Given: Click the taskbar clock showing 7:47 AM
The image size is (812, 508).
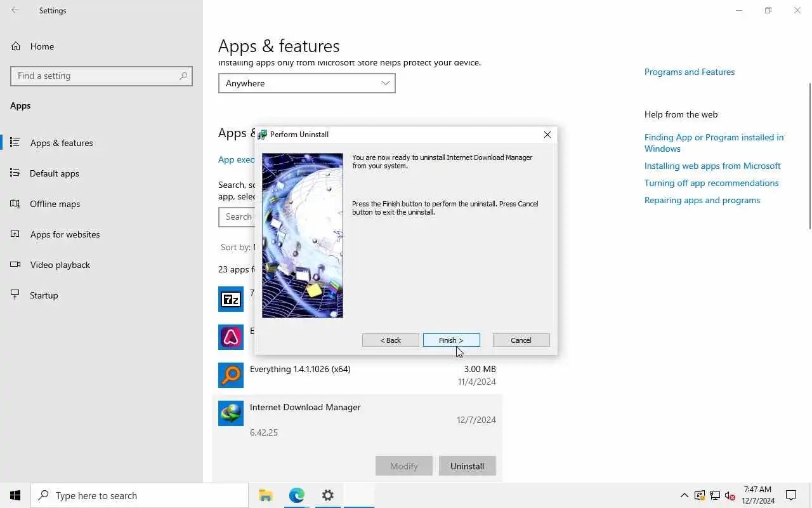Looking at the screenshot, I should pos(758,495).
